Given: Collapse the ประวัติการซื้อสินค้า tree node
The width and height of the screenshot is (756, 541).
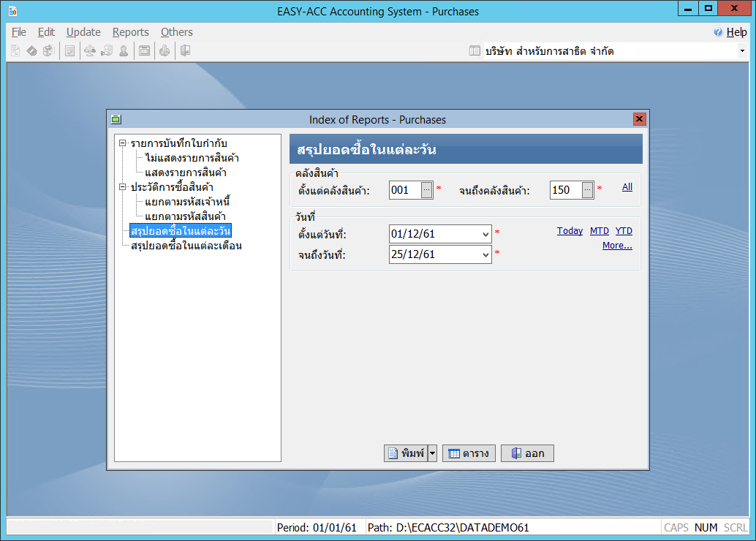Looking at the screenshot, I should pos(123,187).
